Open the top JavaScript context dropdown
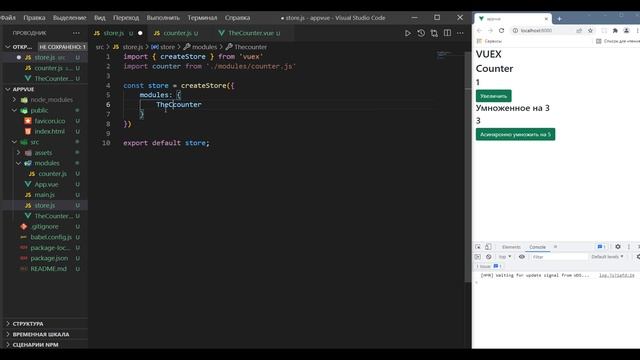Image resolution: width=640 pixels, height=360 pixels. (505, 257)
